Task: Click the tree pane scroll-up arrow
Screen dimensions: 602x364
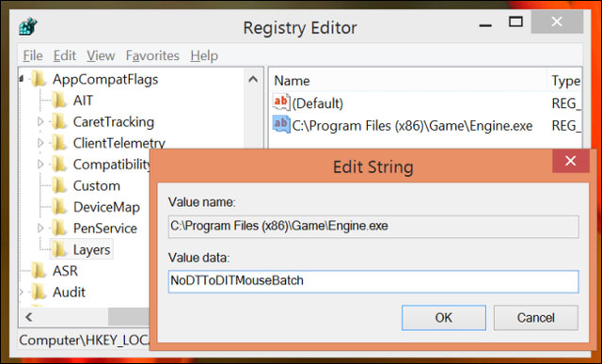Action: point(253,80)
